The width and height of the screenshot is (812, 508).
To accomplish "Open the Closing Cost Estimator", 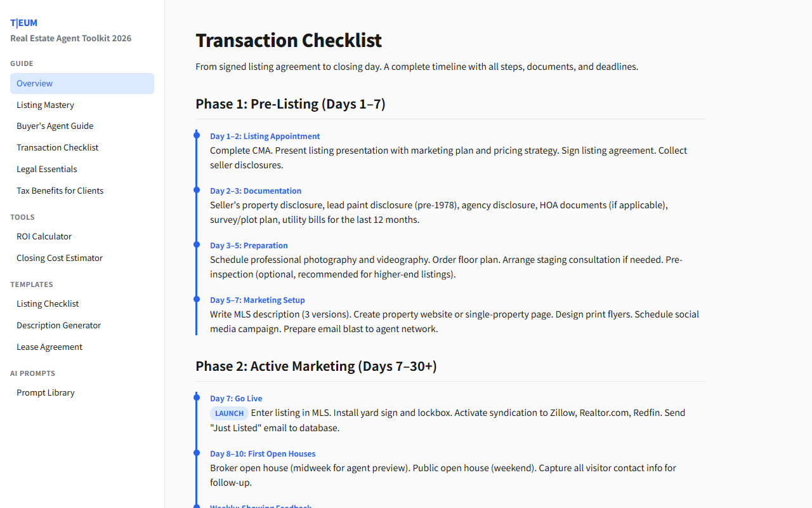I will click(59, 257).
